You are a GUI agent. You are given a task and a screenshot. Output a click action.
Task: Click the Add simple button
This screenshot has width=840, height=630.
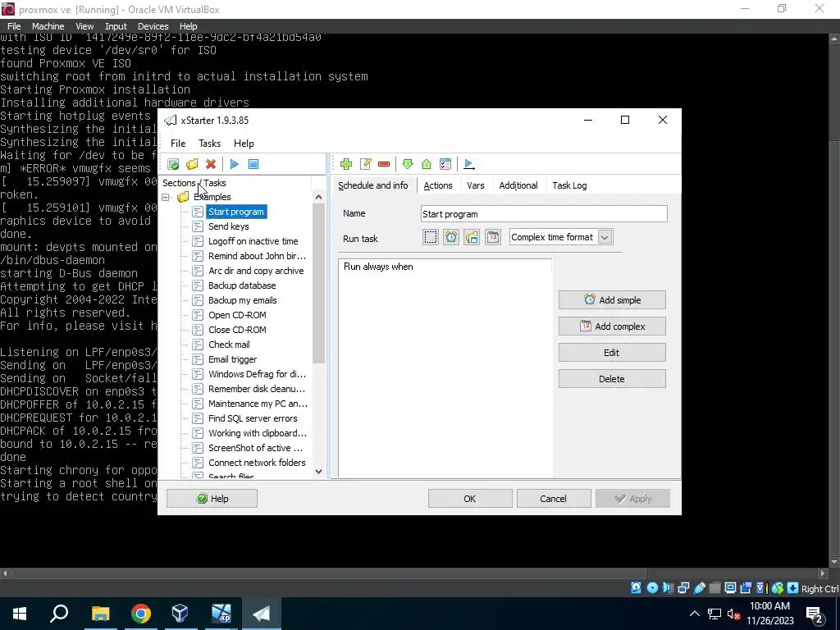click(x=612, y=300)
